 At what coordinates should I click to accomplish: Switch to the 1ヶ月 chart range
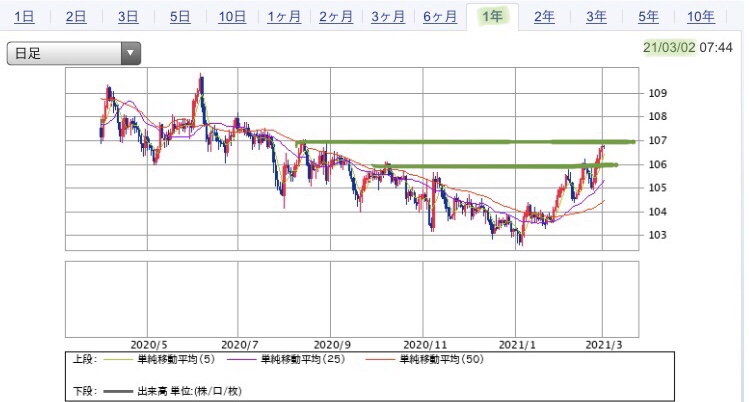tap(284, 17)
